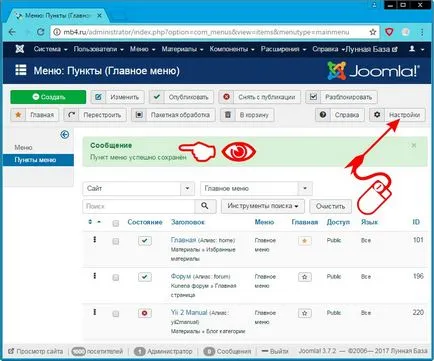Click Выйти logout in the footer
434x361 pixels.
point(275,351)
